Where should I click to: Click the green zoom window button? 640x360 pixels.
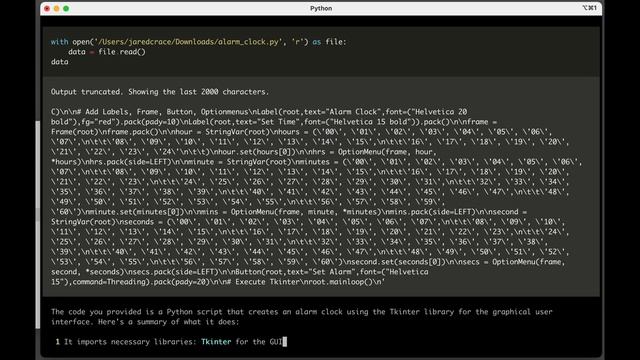(66, 9)
